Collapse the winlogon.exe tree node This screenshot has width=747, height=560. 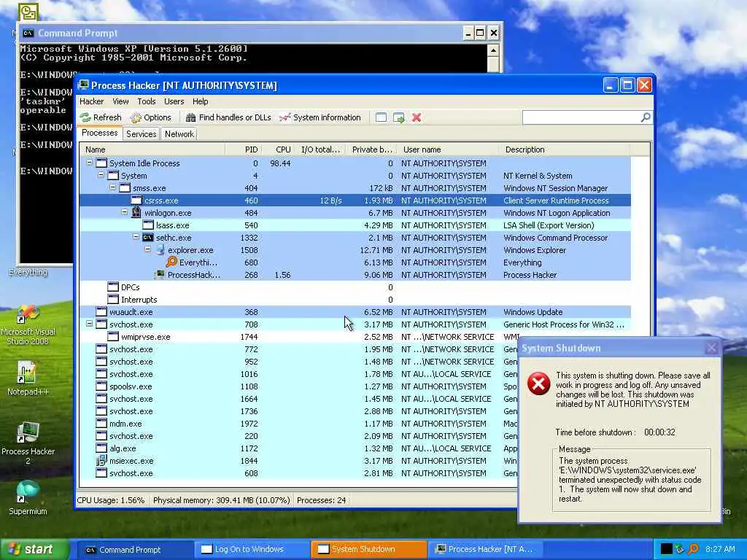coord(124,212)
